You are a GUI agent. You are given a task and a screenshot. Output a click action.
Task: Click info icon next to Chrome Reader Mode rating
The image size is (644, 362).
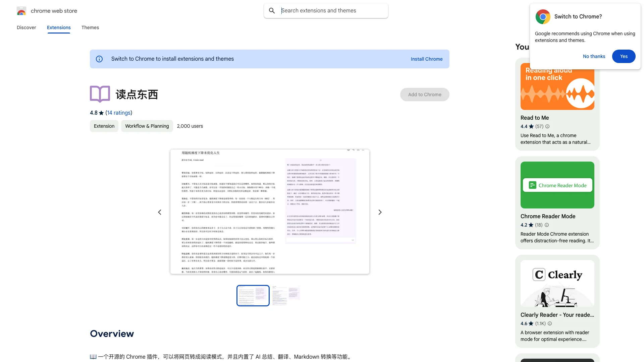click(x=547, y=225)
